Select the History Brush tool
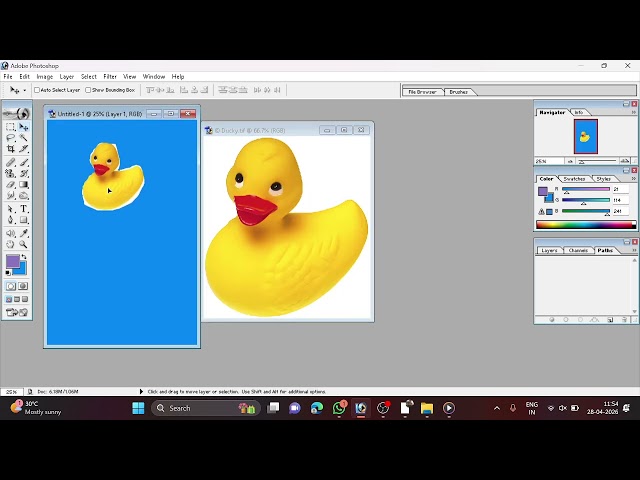The image size is (640, 480). pos(24,173)
